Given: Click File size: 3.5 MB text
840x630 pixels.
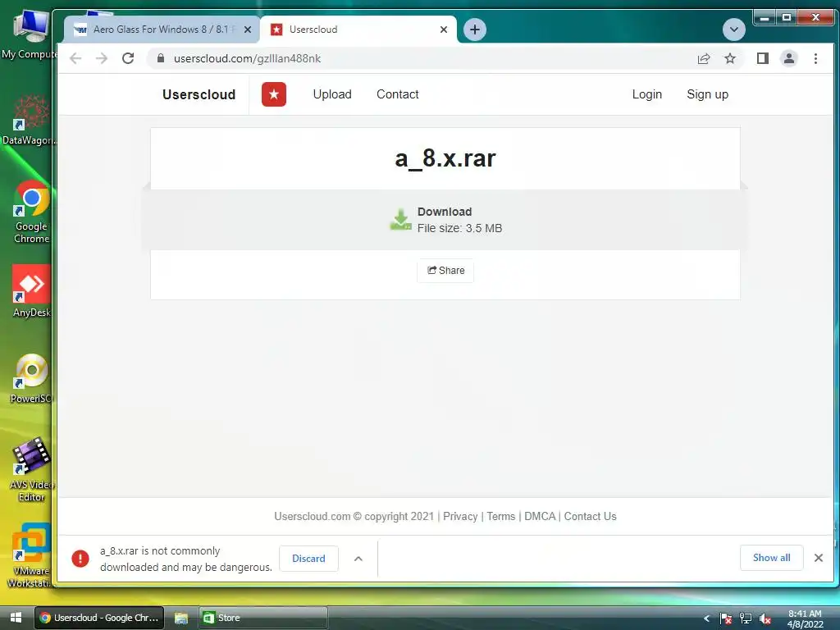Looking at the screenshot, I should pyautogui.click(x=459, y=228).
